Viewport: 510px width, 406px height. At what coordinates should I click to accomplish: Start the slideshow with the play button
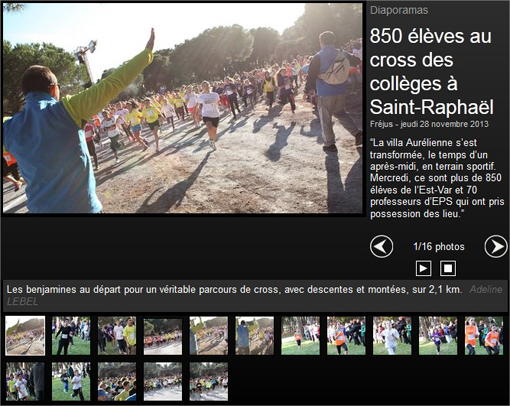pyautogui.click(x=423, y=268)
